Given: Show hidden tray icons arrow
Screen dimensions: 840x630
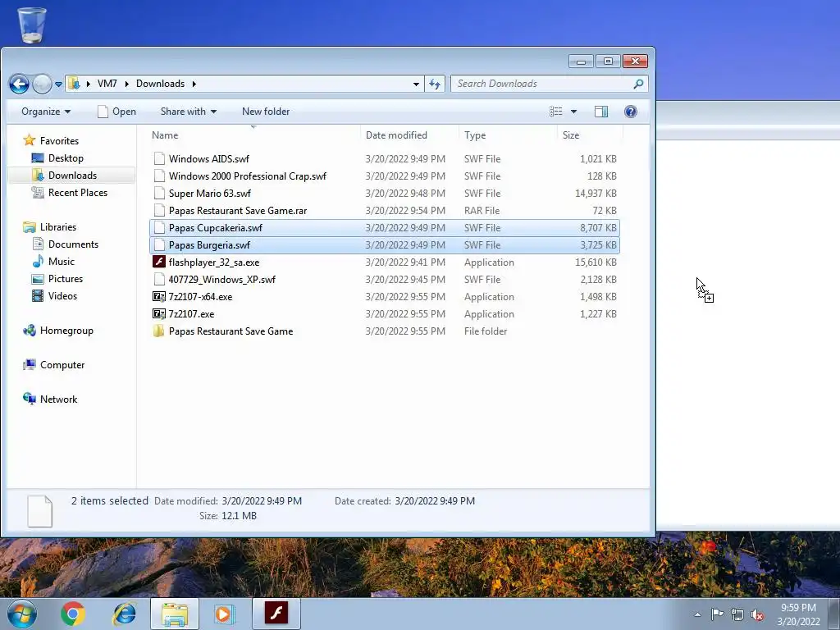Looking at the screenshot, I should point(697,614).
